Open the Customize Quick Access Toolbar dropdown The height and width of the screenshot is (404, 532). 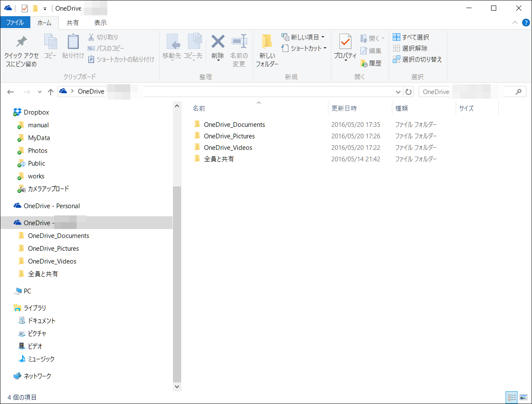point(45,9)
